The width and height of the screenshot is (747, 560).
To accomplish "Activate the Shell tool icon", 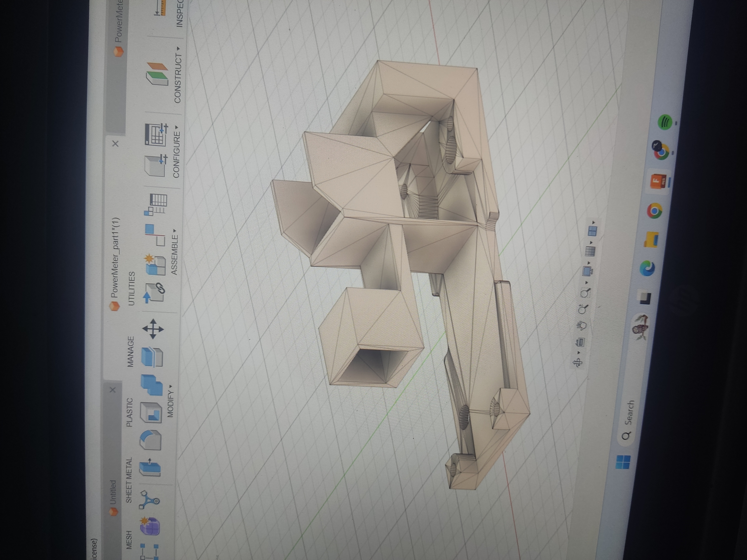I will pos(151,412).
